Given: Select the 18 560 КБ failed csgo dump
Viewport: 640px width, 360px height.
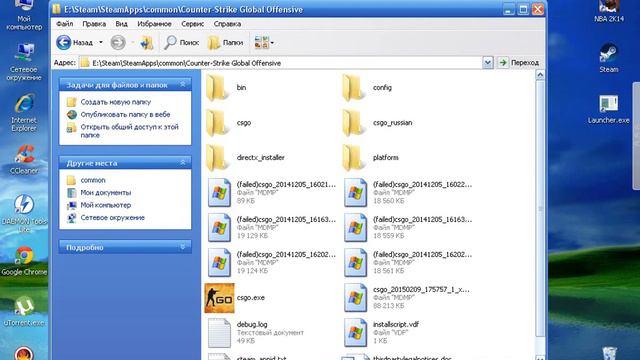Looking at the screenshot, I should coord(356,193).
